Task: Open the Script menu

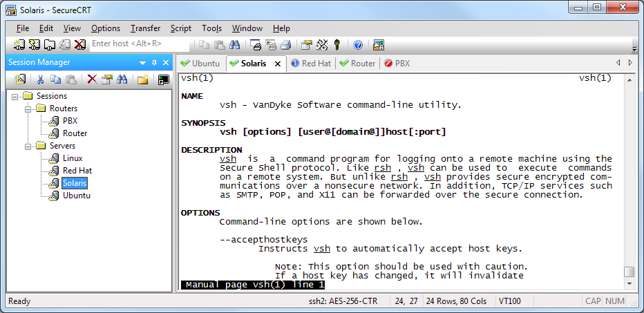Action: 181,28
